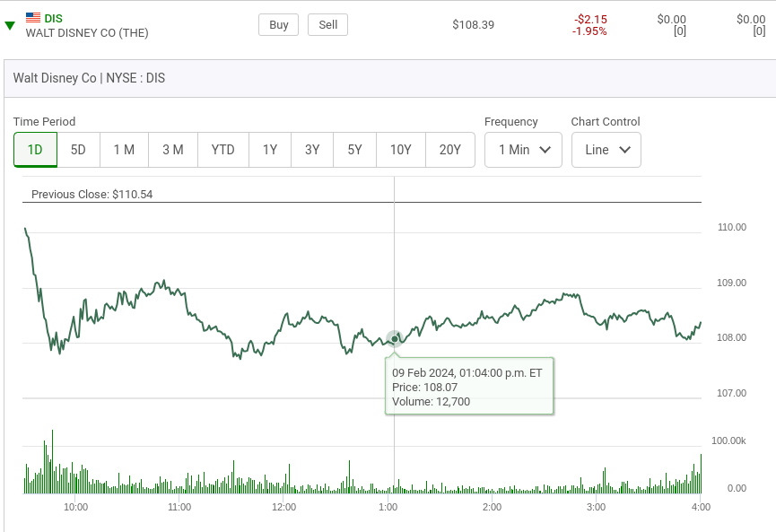Click the tooltip Volume: 12,700 text
776x532 pixels.
[431, 401]
